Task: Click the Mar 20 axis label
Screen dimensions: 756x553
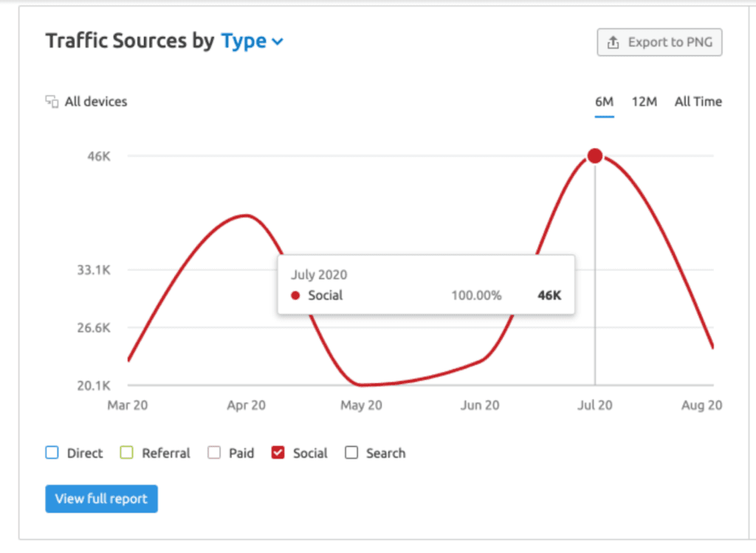Action: pyautogui.click(x=128, y=405)
